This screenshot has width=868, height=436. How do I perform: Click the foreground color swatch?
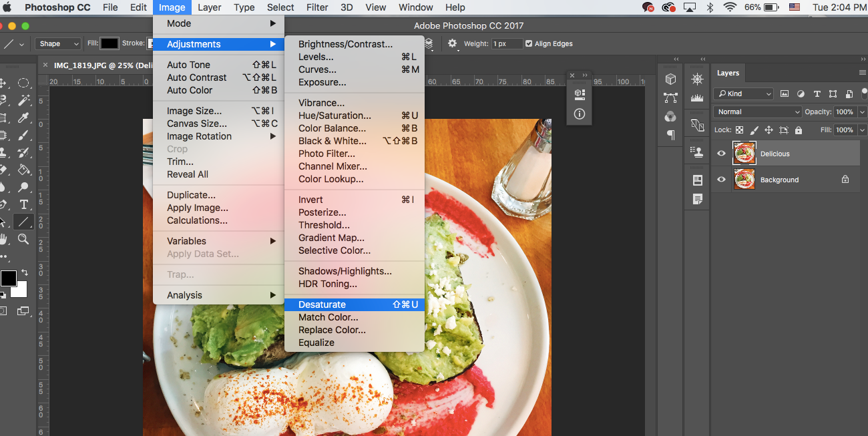point(8,278)
